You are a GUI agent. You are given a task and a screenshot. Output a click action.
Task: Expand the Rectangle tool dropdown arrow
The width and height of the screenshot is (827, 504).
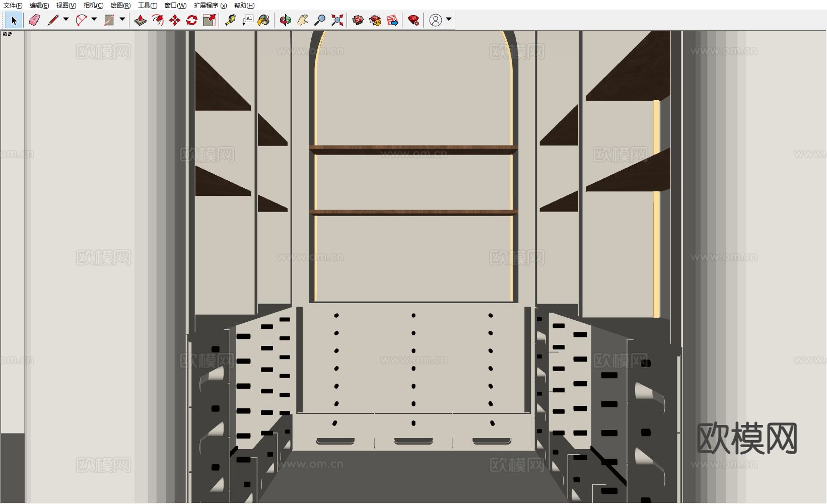pyautogui.click(x=122, y=20)
